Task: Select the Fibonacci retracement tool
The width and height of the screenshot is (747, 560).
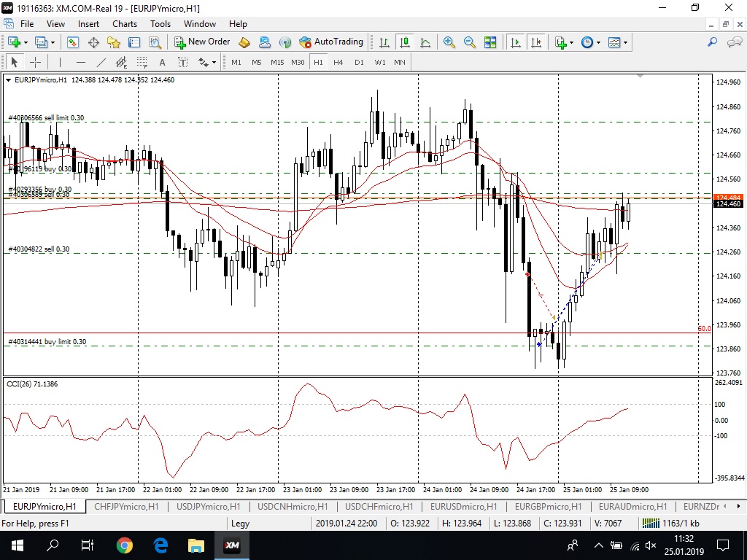Action: (x=142, y=62)
